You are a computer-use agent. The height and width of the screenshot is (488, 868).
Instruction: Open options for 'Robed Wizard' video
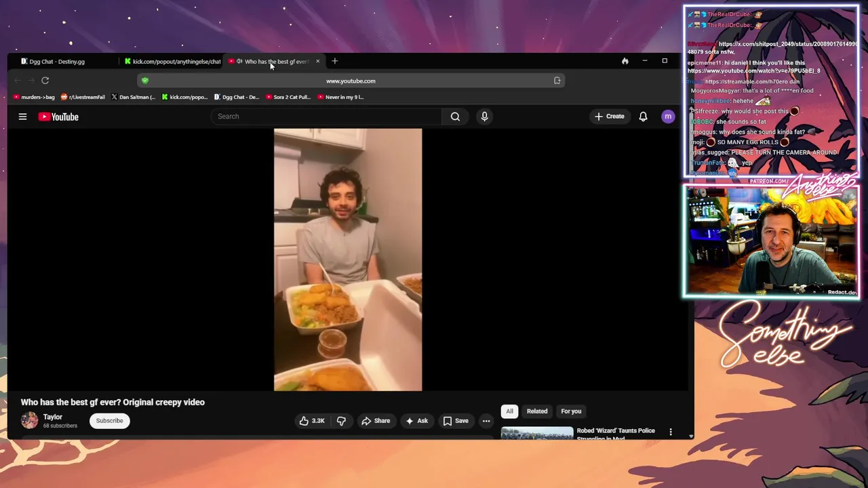[671, 432]
